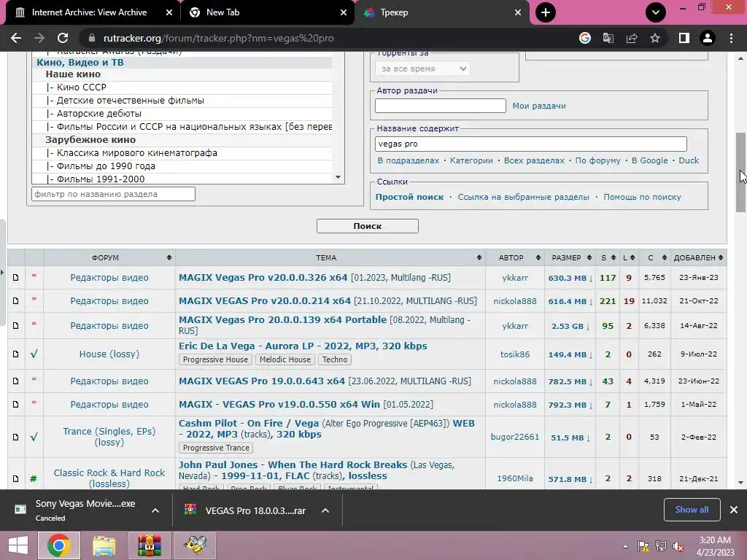Bookmark this page with the star icon
The image size is (747, 560).
(x=655, y=38)
